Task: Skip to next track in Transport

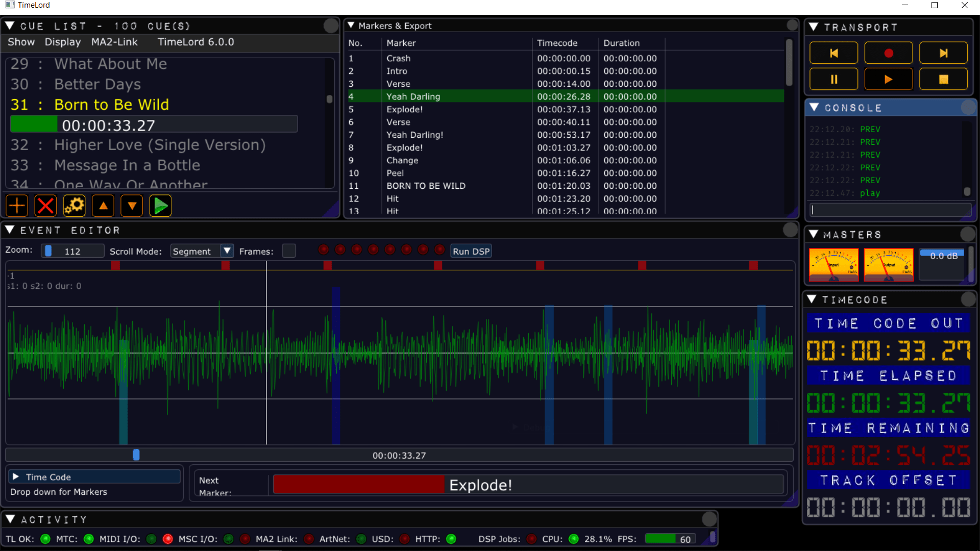Action: [943, 53]
